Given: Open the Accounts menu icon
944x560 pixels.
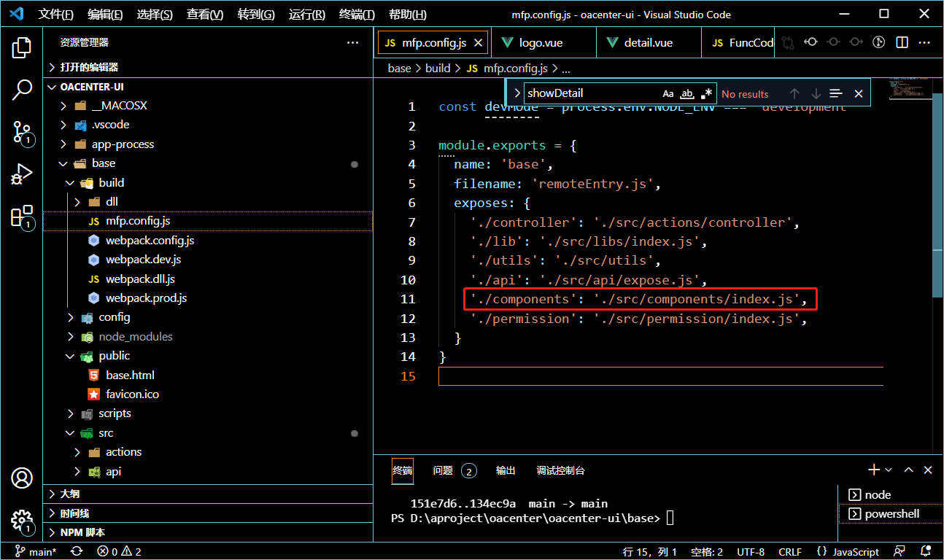Looking at the screenshot, I should 22,478.
